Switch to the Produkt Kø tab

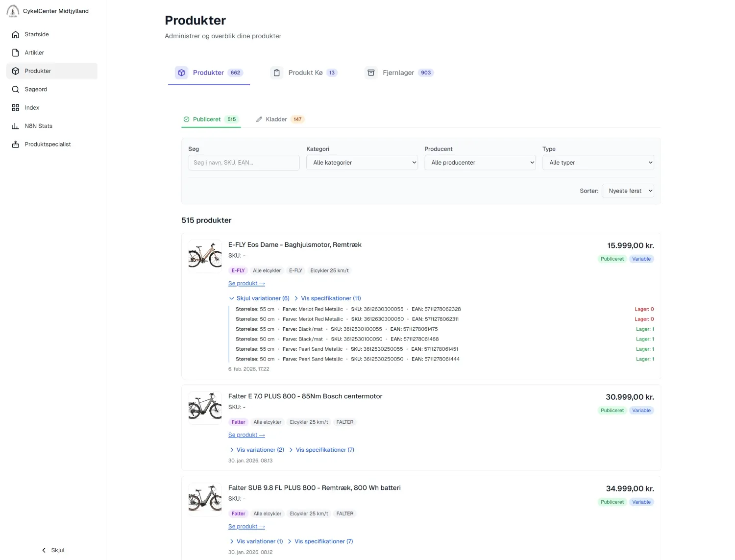[304, 73]
